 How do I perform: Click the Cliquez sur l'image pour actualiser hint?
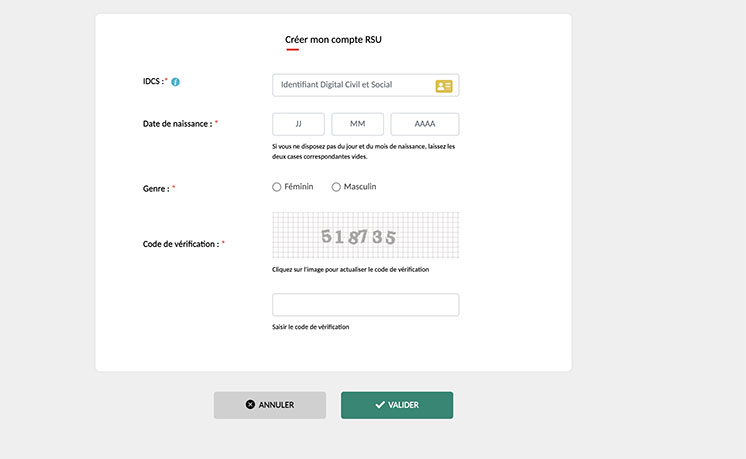click(x=351, y=269)
